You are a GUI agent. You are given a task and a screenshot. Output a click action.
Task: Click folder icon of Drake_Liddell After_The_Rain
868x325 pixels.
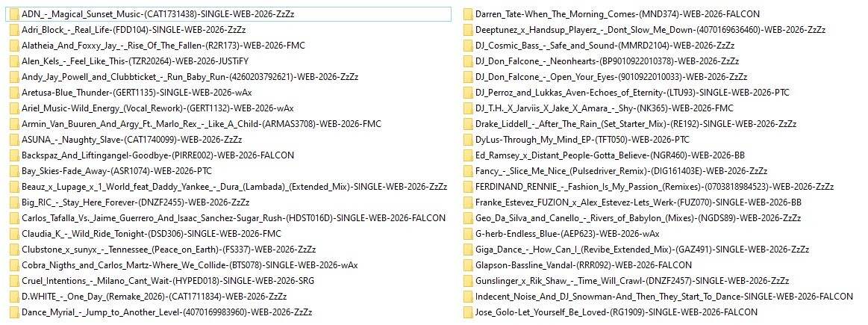pyautogui.click(x=468, y=124)
